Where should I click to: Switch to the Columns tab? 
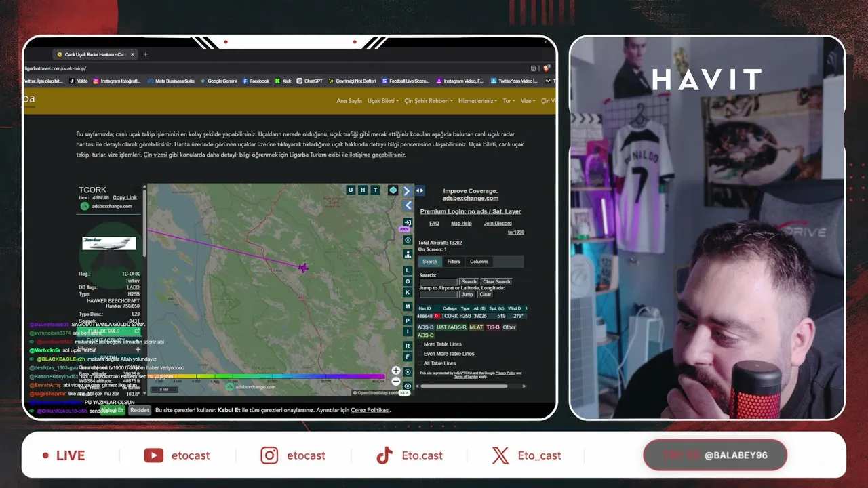(x=479, y=262)
